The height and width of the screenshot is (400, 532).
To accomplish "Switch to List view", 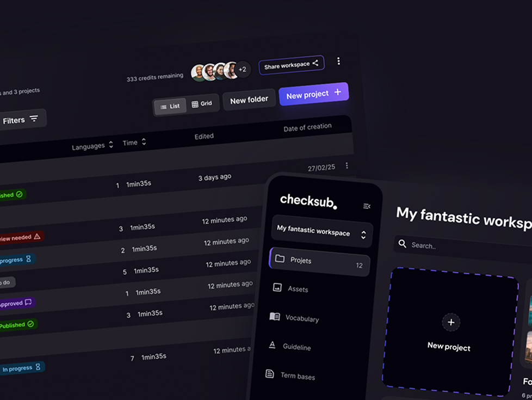I will click(170, 106).
